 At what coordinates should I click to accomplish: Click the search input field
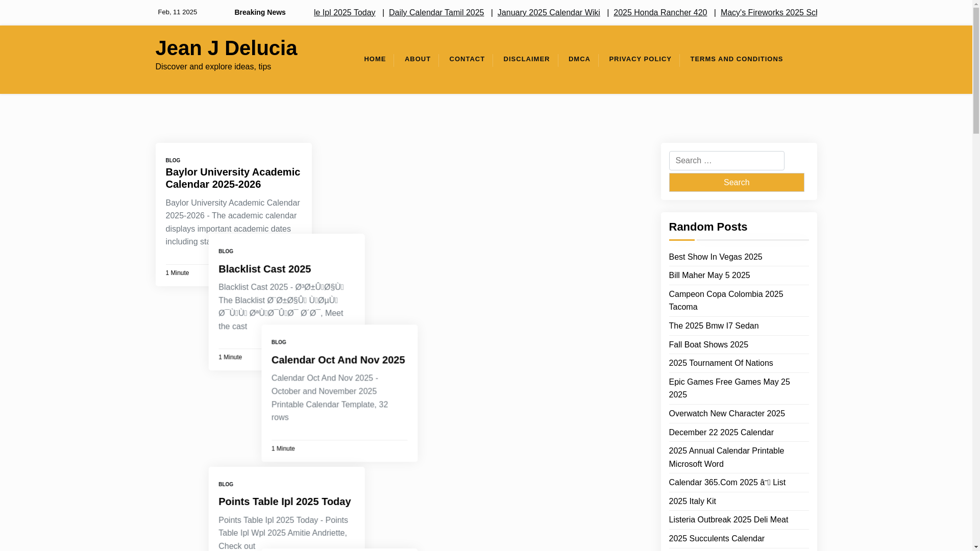(x=726, y=161)
